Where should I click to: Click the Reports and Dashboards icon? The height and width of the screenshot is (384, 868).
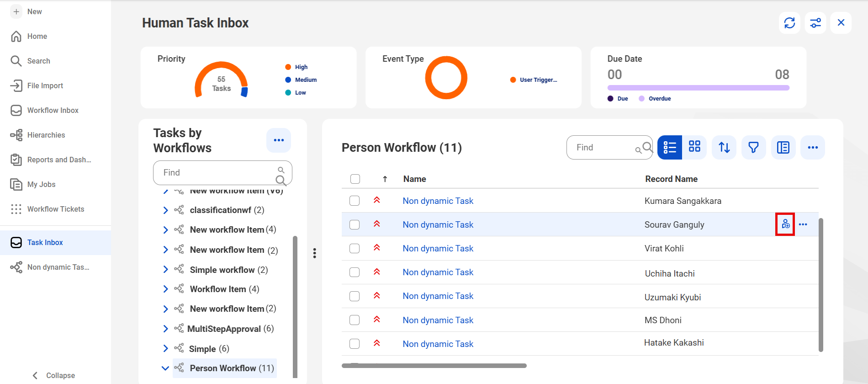16,160
